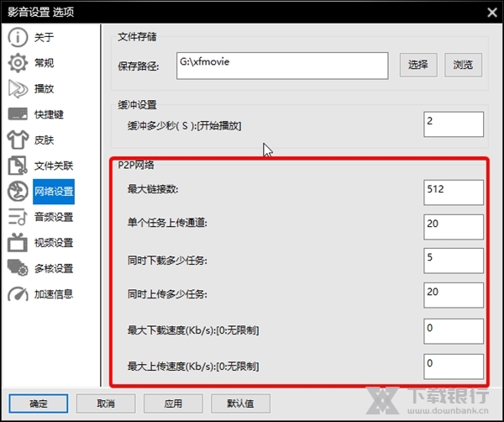
Task: Click the Hotkeys keyboard icon
Action: tap(18, 114)
